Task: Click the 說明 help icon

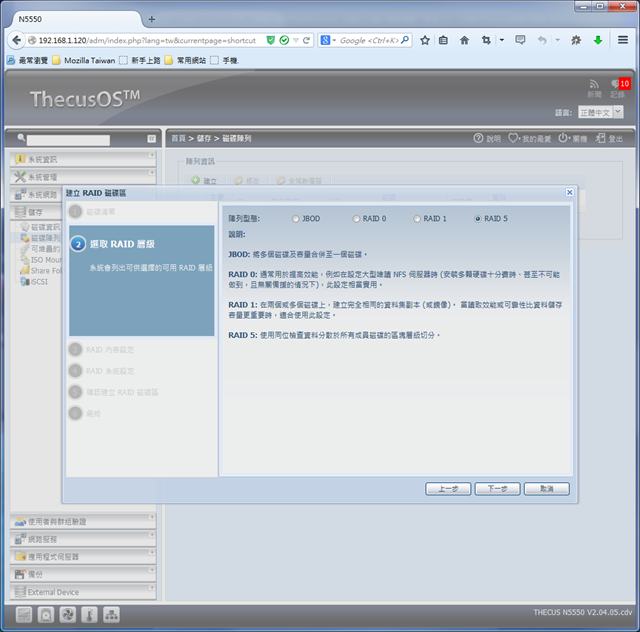Action: pos(487,138)
